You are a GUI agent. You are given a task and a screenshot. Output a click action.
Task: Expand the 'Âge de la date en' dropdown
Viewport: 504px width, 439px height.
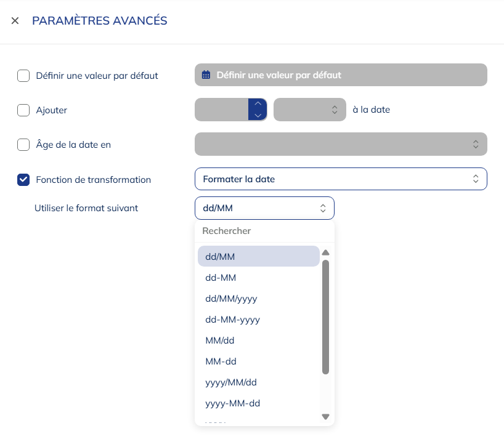341,144
